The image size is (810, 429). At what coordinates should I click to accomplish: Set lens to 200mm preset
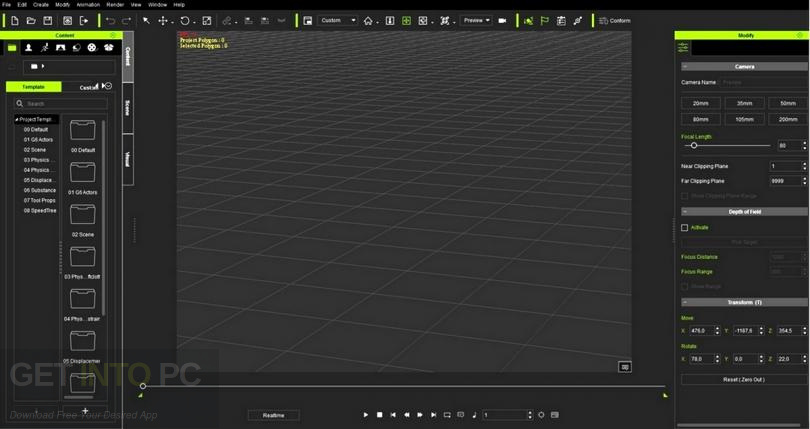pyautogui.click(x=788, y=119)
